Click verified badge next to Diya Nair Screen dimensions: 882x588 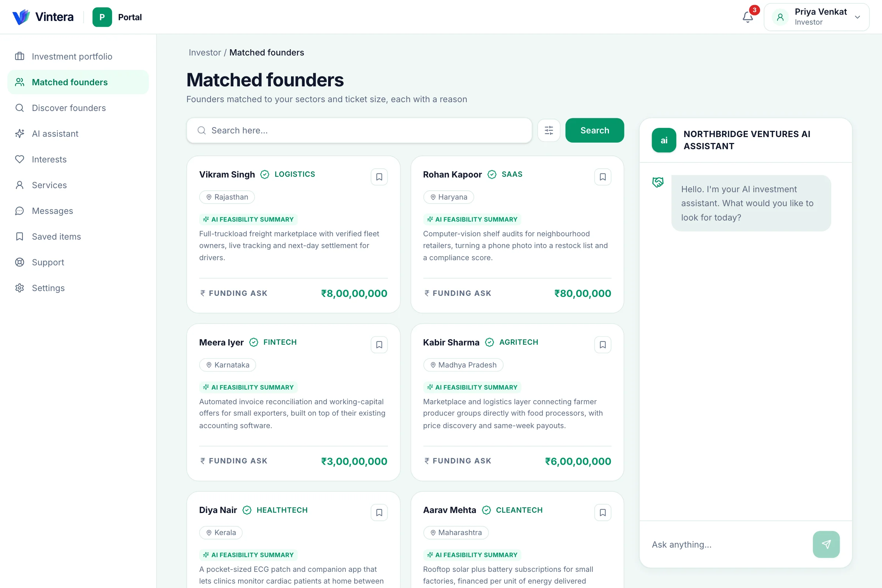pyautogui.click(x=247, y=510)
